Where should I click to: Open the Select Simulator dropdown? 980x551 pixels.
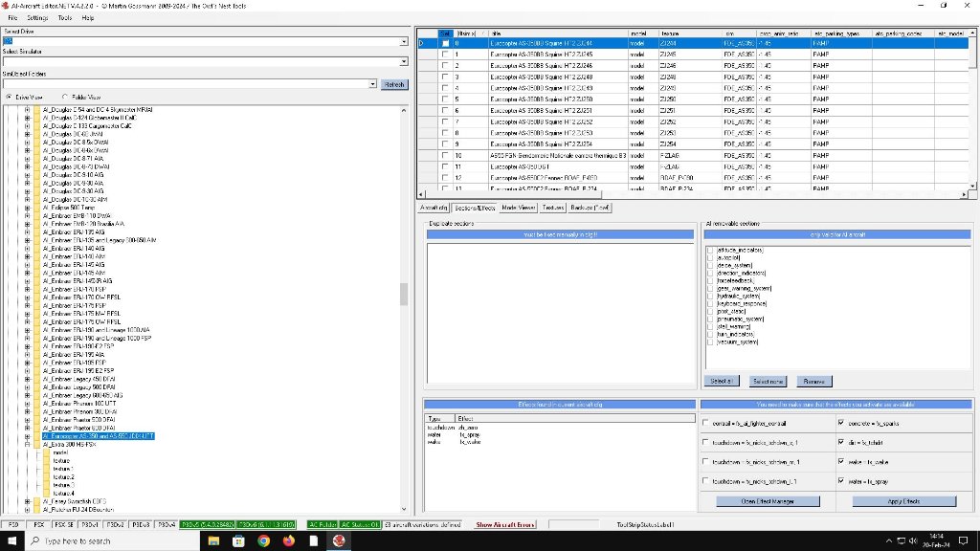click(x=404, y=61)
